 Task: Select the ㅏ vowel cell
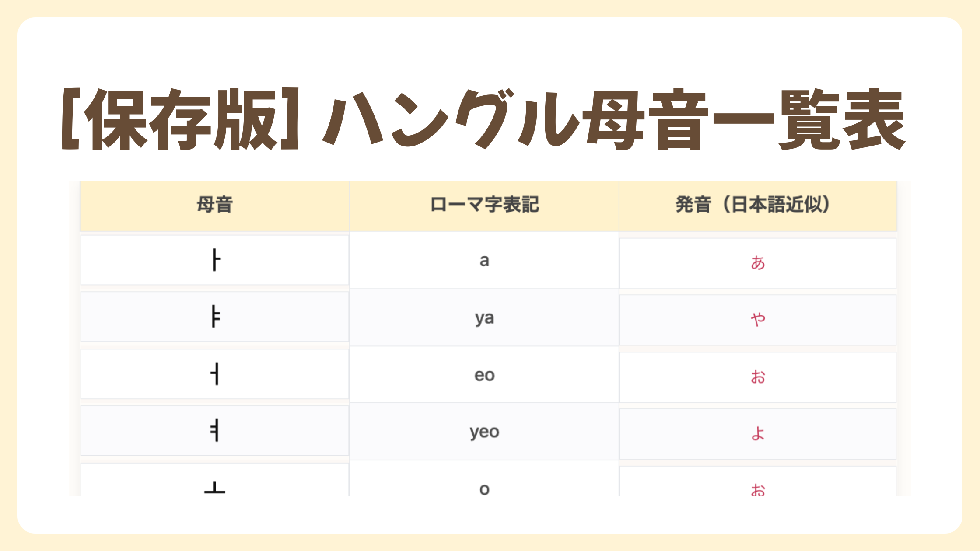tap(214, 260)
